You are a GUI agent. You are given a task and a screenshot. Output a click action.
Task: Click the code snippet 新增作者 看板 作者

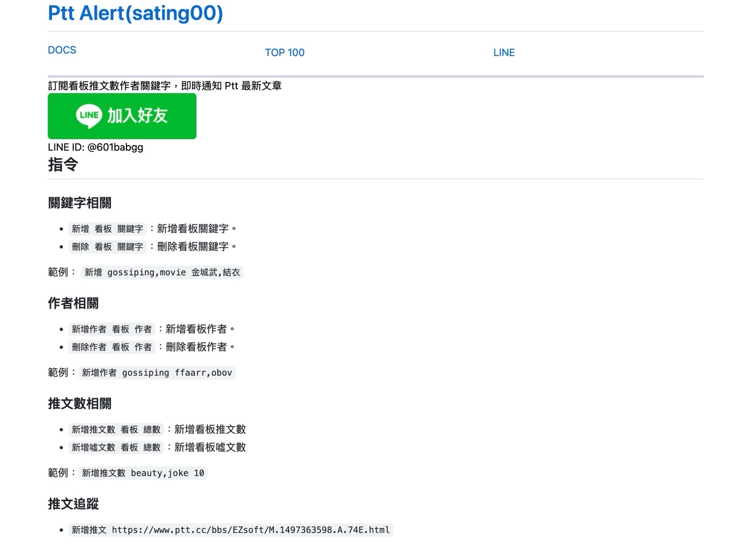pyautogui.click(x=112, y=329)
